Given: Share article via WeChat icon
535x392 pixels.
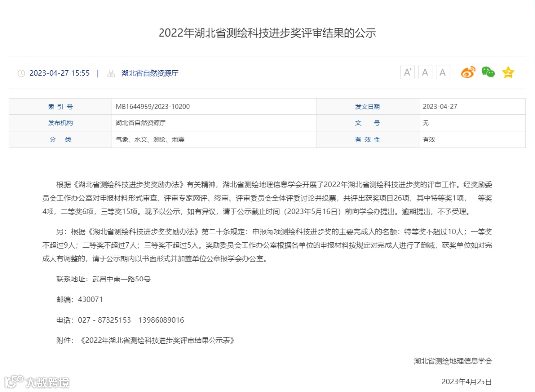Looking at the screenshot, I should [488, 72].
